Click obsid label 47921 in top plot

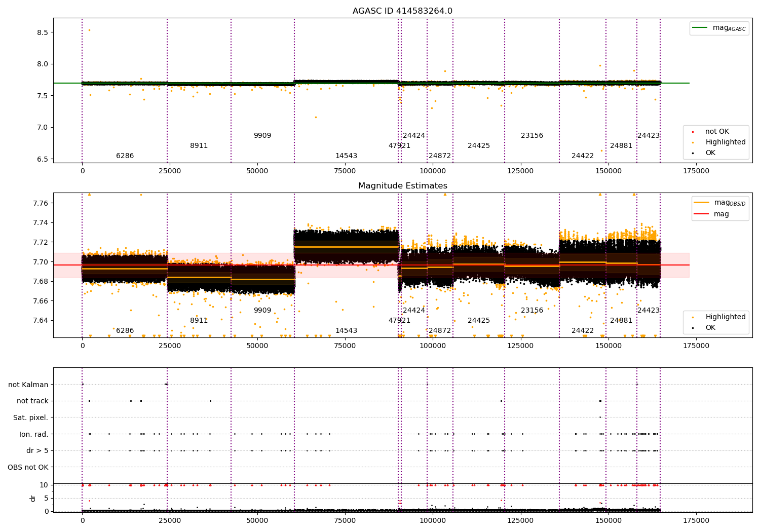[400, 146]
